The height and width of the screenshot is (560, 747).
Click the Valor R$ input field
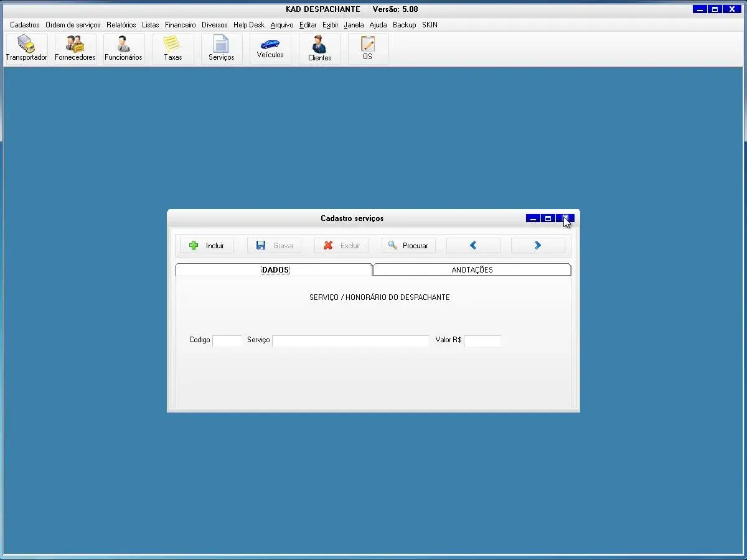coord(482,341)
